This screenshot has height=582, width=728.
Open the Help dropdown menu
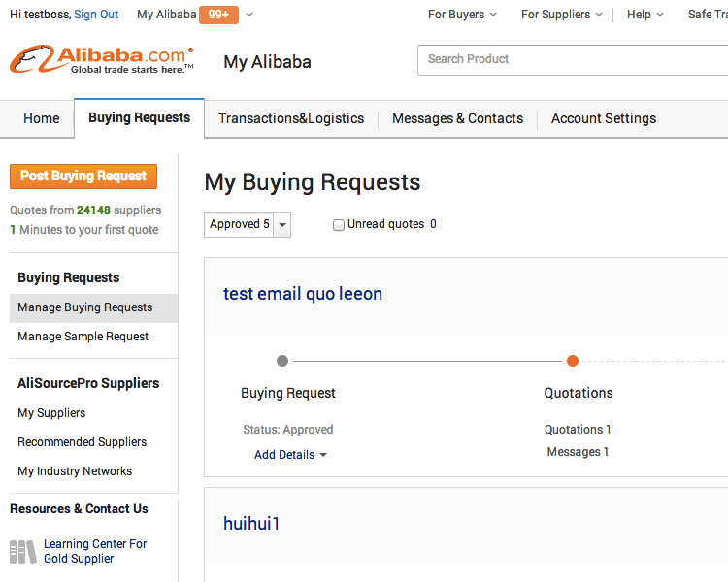645,15
